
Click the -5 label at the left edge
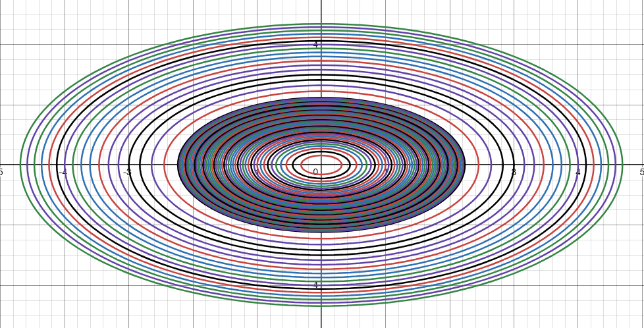[2, 173]
